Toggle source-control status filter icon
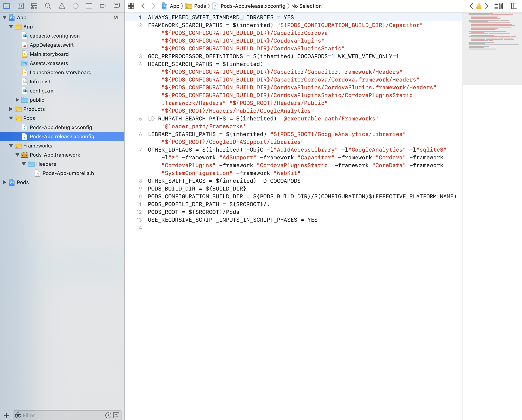Viewport: 522px width, 420px height. pos(116,415)
